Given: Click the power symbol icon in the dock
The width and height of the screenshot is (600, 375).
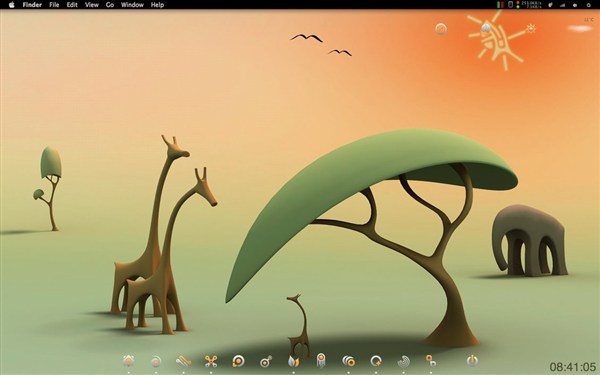Looking at the screenshot, I should [x=473, y=360].
